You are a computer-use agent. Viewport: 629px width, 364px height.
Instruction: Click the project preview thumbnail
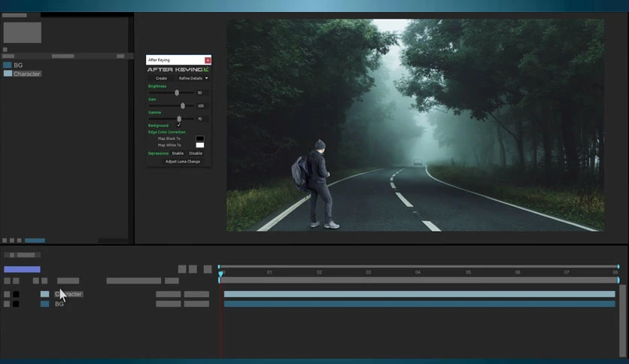click(x=22, y=32)
